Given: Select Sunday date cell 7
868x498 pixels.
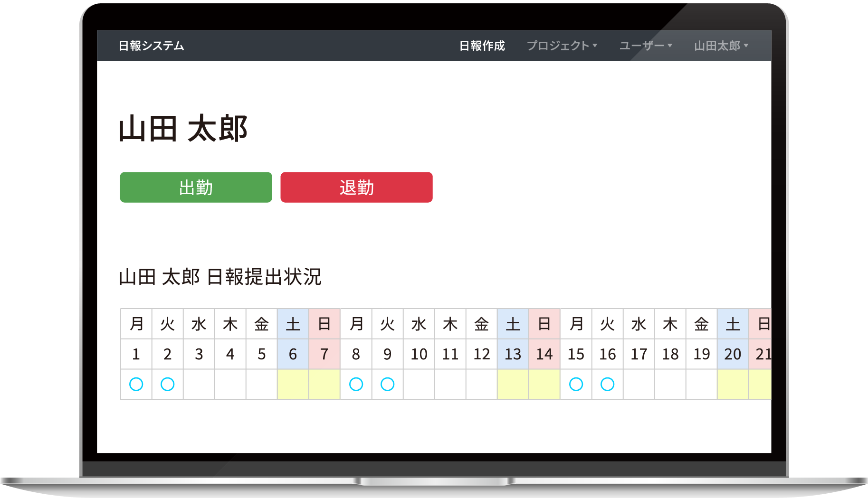Looking at the screenshot, I should pyautogui.click(x=324, y=354).
